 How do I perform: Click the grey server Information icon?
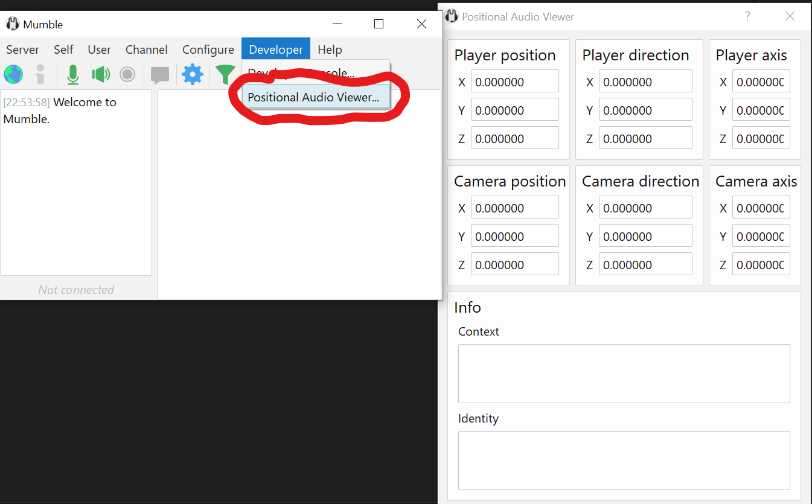point(40,74)
